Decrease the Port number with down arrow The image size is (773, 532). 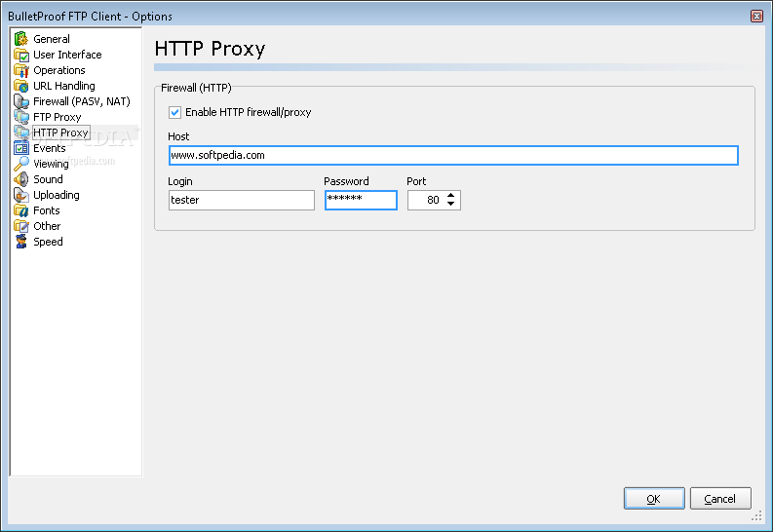click(450, 204)
